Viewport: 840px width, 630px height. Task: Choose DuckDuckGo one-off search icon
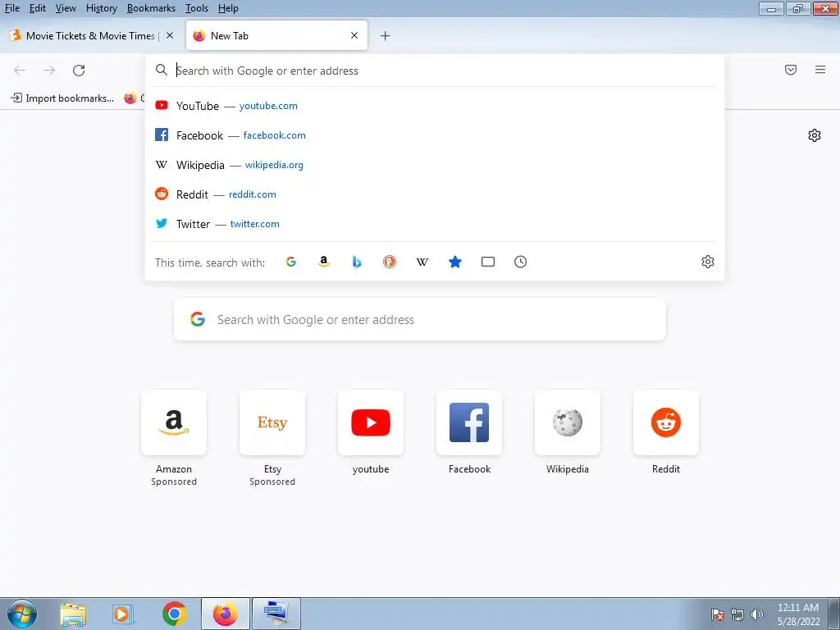390,262
